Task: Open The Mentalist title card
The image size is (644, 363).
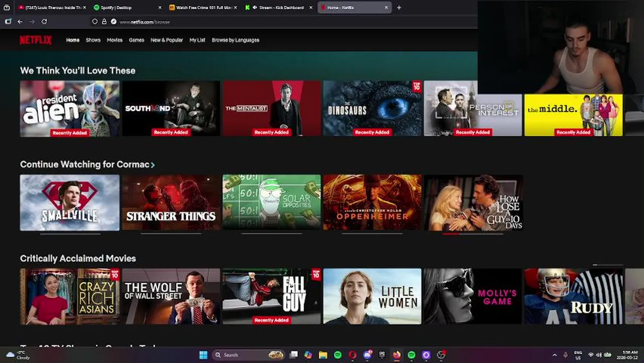Action: tap(272, 108)
